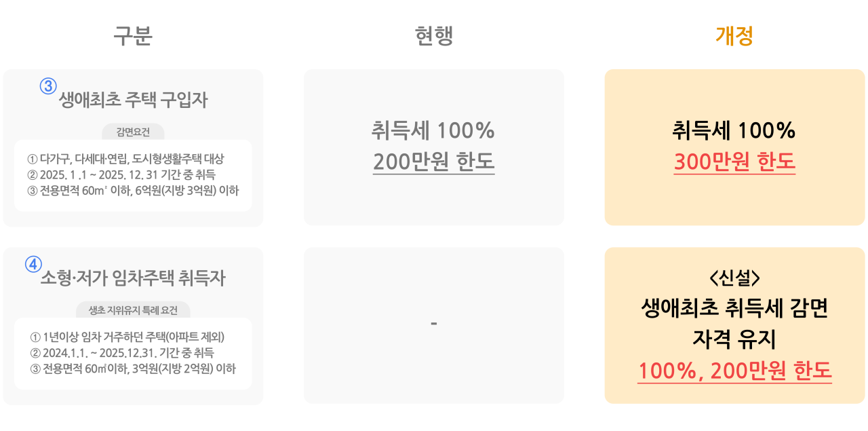The width and height of the screenshot is (868, 431).
Task: Click the red 300만원 한도 text
Action: click(x=734, y=162)
